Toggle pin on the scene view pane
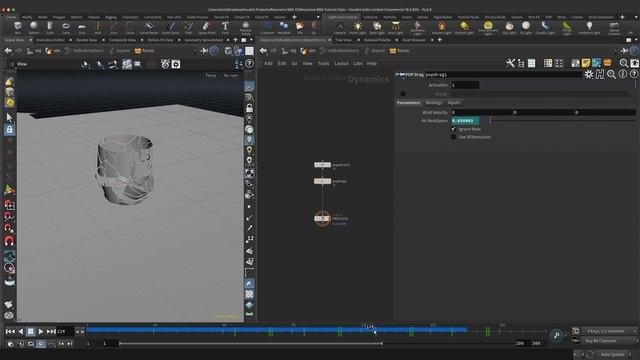Screen dimensions: 640x360 tap(204, 51)
